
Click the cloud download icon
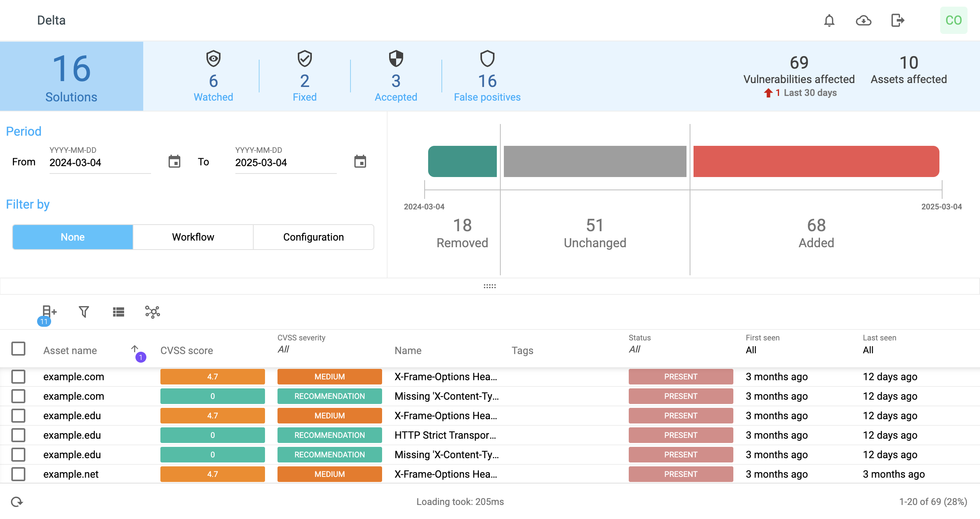click(x=863, y=20)
